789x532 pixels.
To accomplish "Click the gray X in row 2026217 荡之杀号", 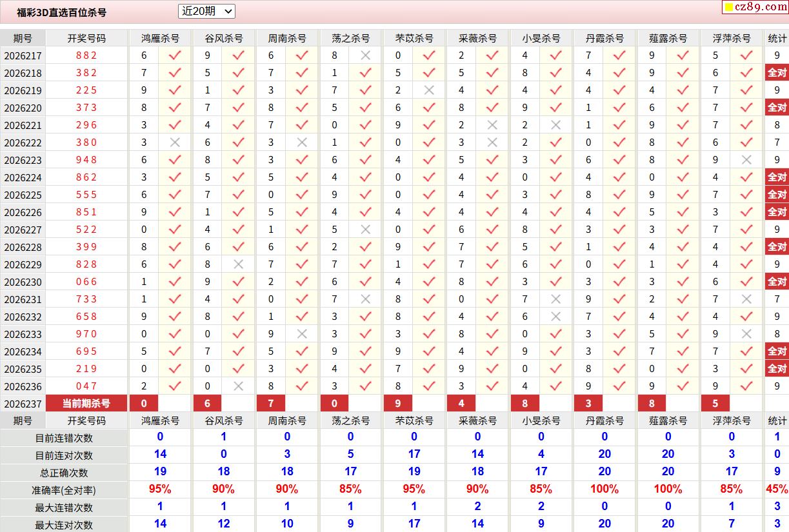I will click(366, 55).
